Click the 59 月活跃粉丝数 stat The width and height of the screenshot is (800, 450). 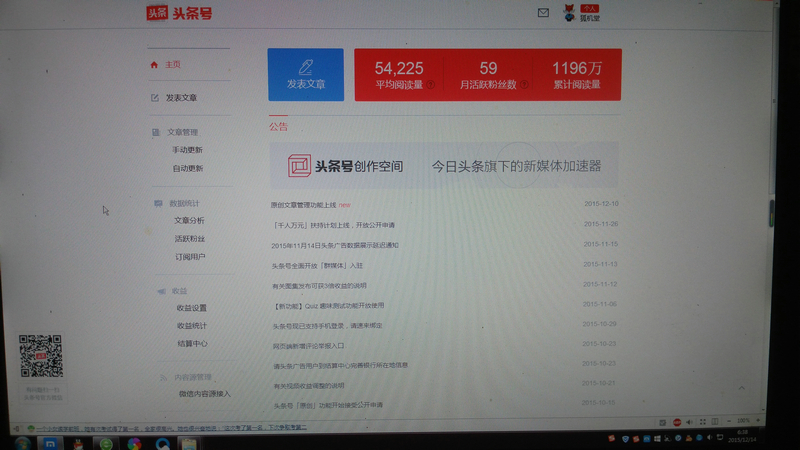488,75
